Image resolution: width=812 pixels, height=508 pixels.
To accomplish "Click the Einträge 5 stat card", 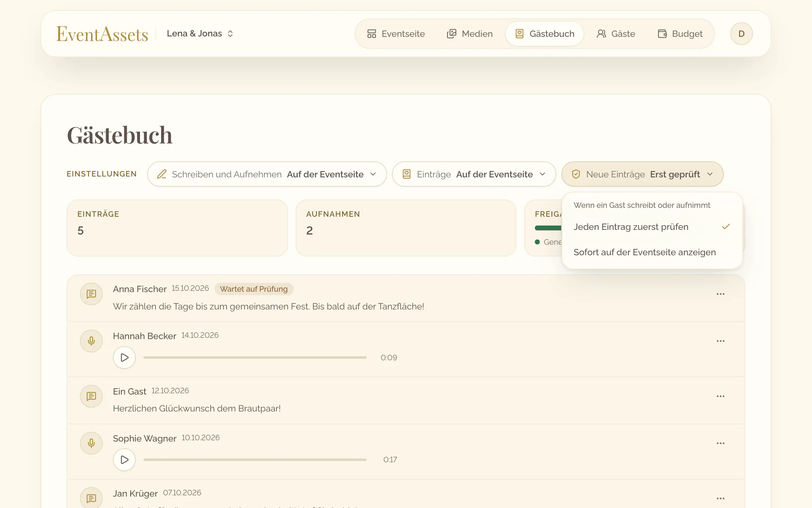I will [x=177, y=228].
